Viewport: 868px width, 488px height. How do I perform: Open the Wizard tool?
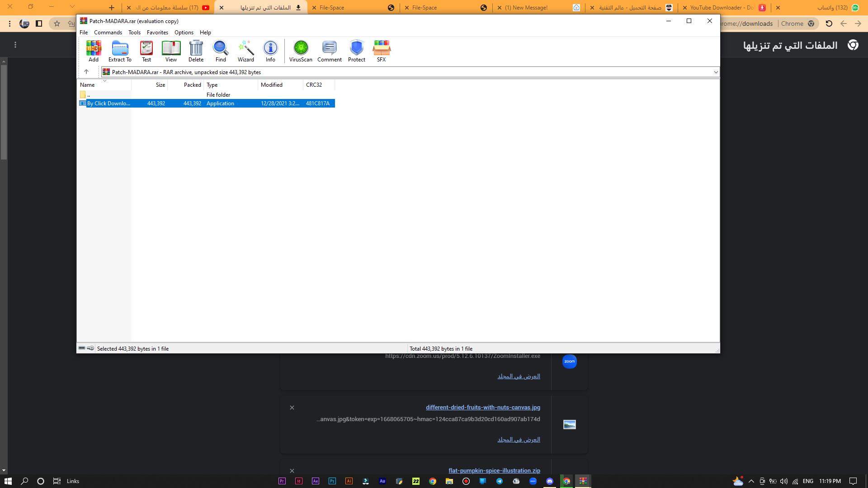[245, 51]
